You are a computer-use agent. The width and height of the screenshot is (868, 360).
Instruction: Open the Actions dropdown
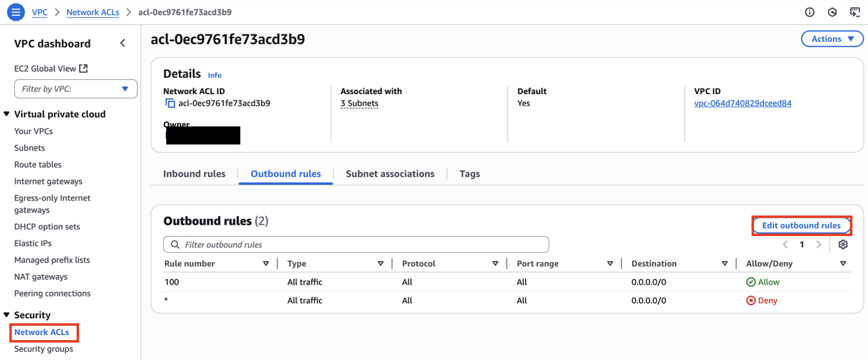832,39
